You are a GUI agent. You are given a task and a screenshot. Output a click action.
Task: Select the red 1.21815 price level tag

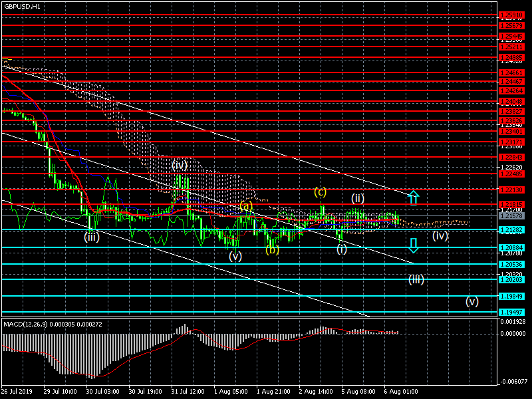512,204
